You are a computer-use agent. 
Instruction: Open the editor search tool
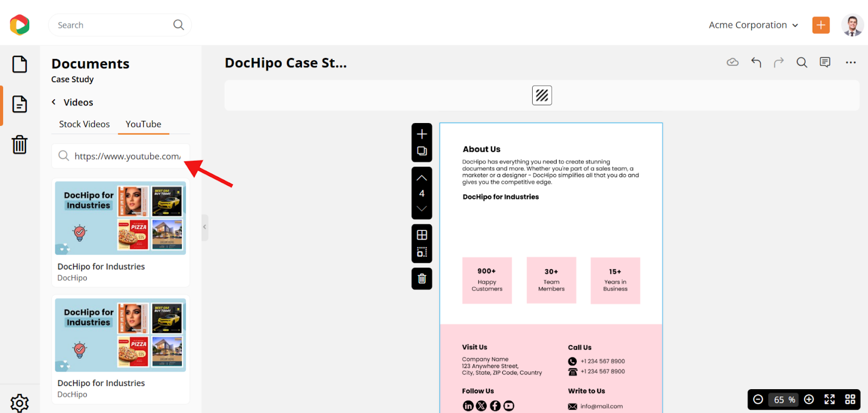(802, 62)
